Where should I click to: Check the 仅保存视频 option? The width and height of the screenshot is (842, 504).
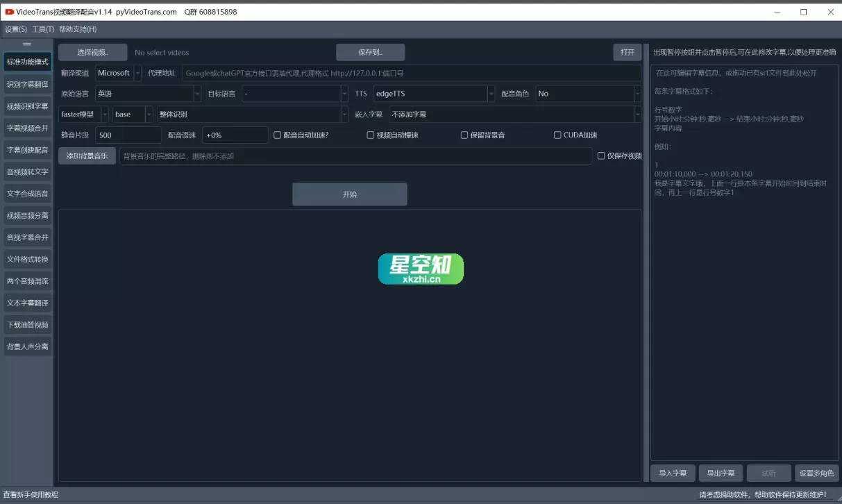click(x=601, y=156)
